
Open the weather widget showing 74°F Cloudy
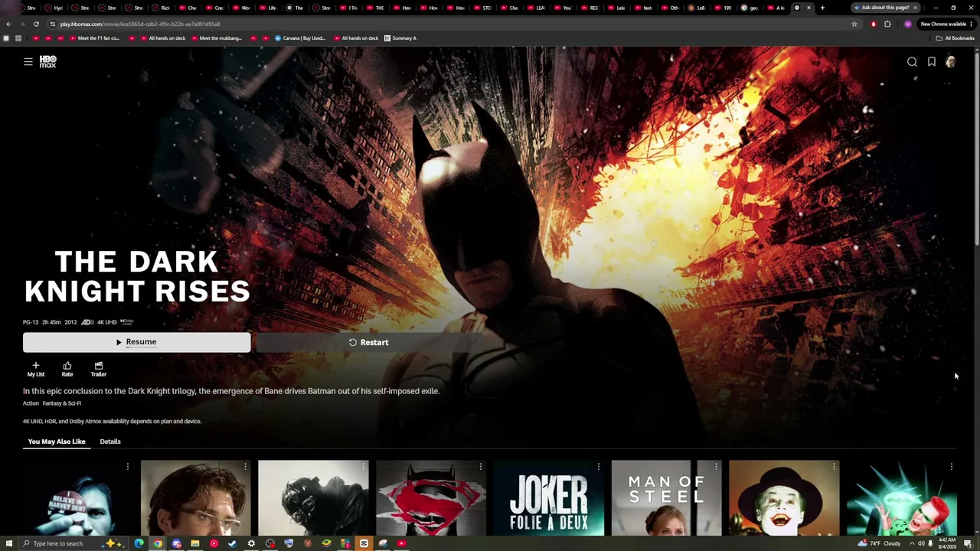[x=880, y=543]
